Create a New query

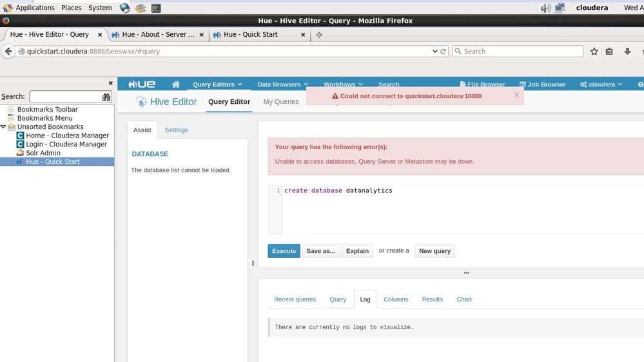click(434, 251)
